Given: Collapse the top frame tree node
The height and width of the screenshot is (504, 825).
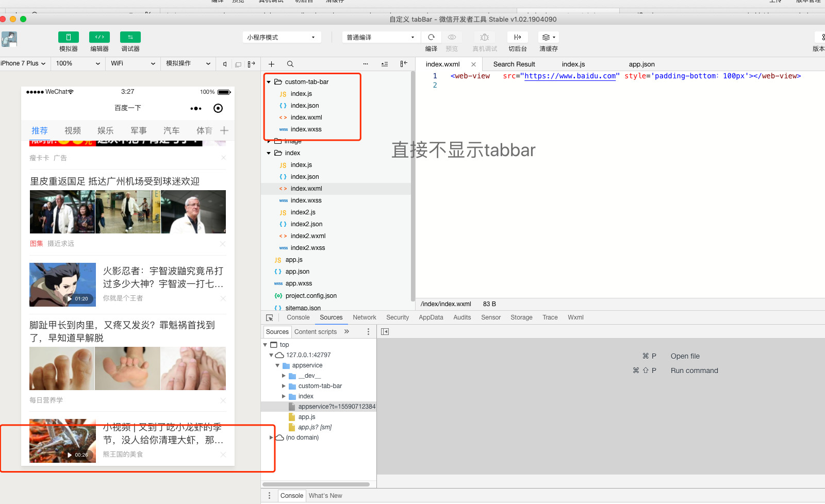Looking at the screenshot, I should (x=265, y=345).
